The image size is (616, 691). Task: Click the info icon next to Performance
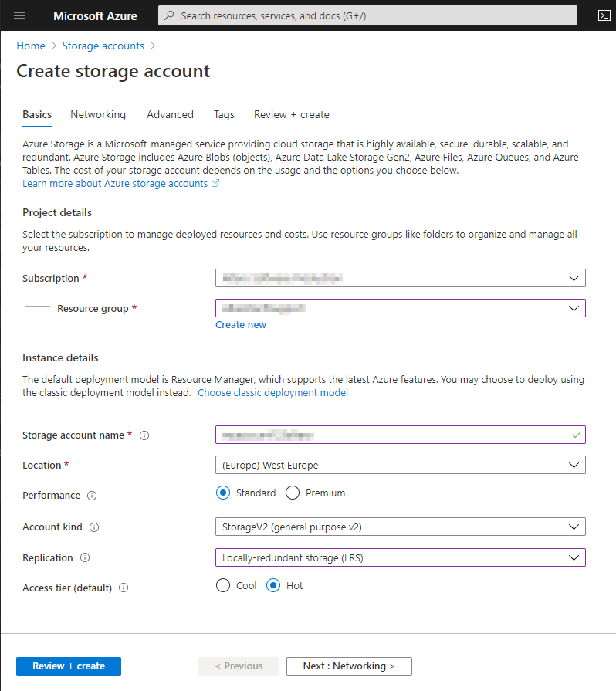click(92, 496)
